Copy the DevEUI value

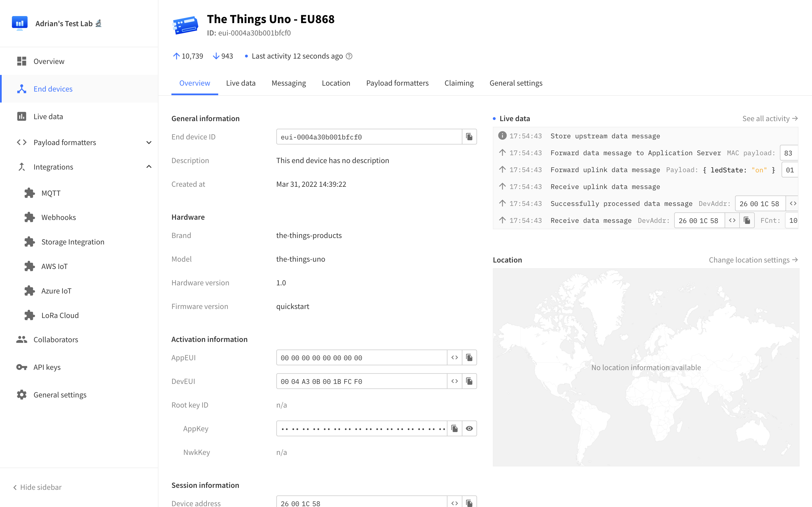[x=469, y=381]
